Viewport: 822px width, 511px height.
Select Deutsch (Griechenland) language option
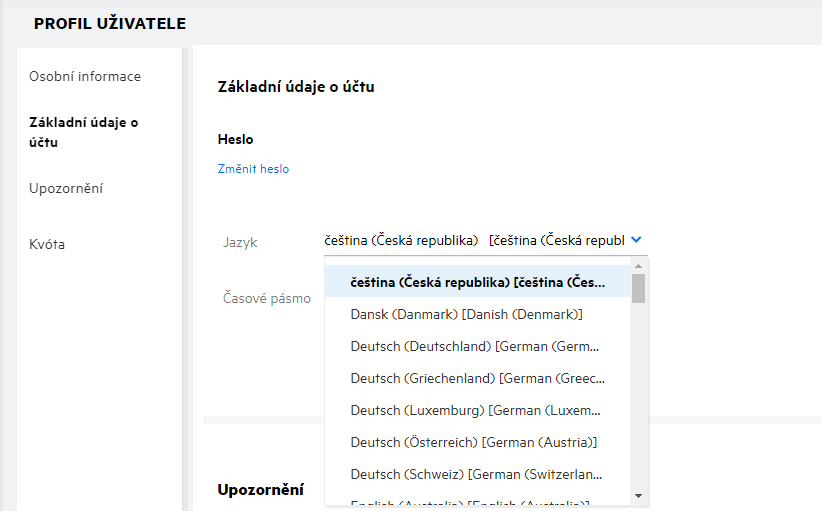(477, 379)
